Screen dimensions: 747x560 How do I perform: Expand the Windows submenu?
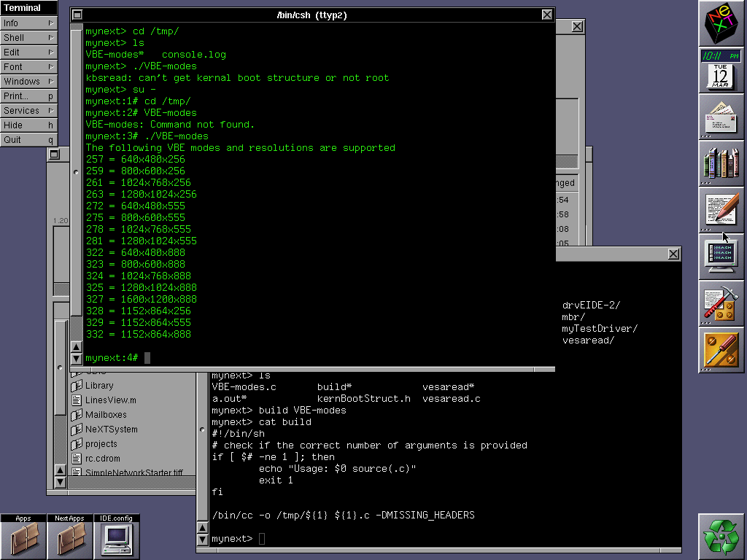coord(29,81)
